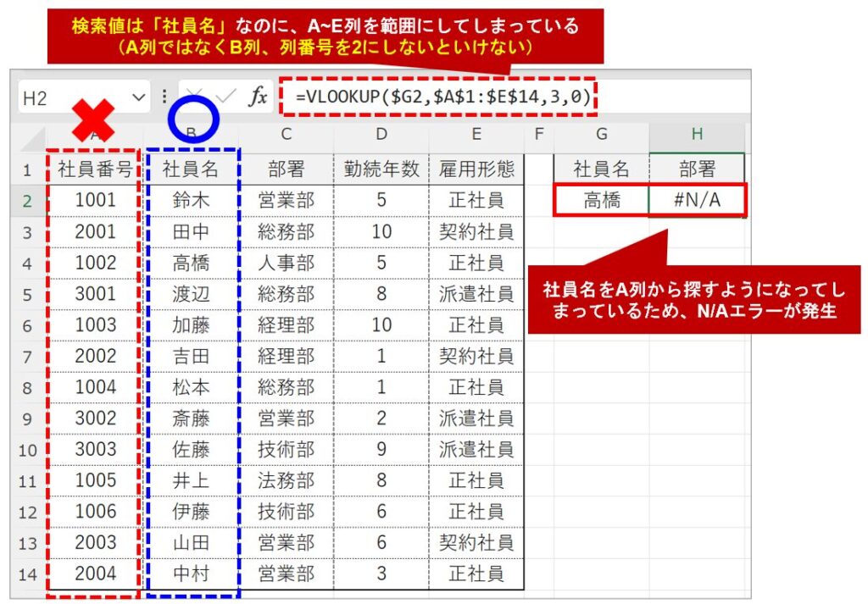Click the 中村 cell in column B
The height and width of the screenshot is (604, 868).
(x=191, y=574)
